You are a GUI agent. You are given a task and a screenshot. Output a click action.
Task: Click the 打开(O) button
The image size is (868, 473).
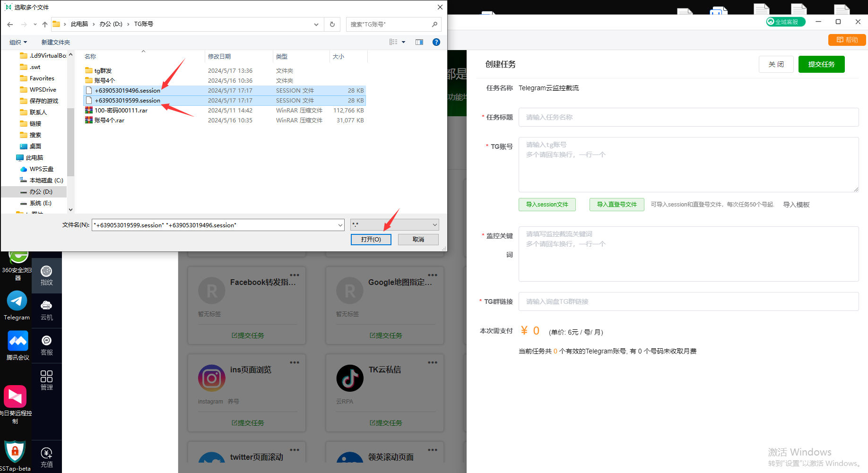pyautogui.click(x=371, y=239)
